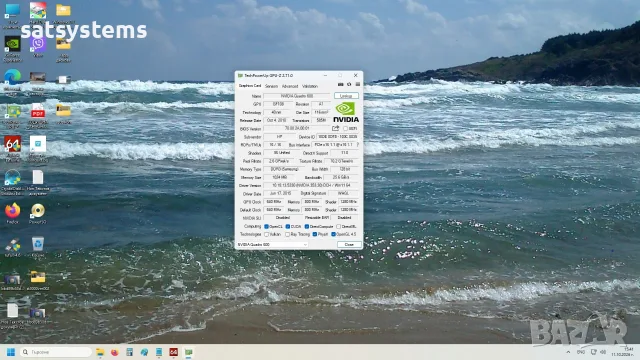640x360 pixels.
Task: Open Firefox from the taskbar
Action: pos(115,352)
